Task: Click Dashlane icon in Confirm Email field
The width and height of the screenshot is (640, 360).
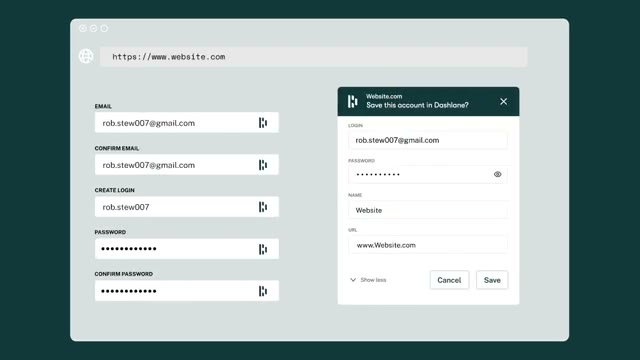Action: tap(263, 165)
